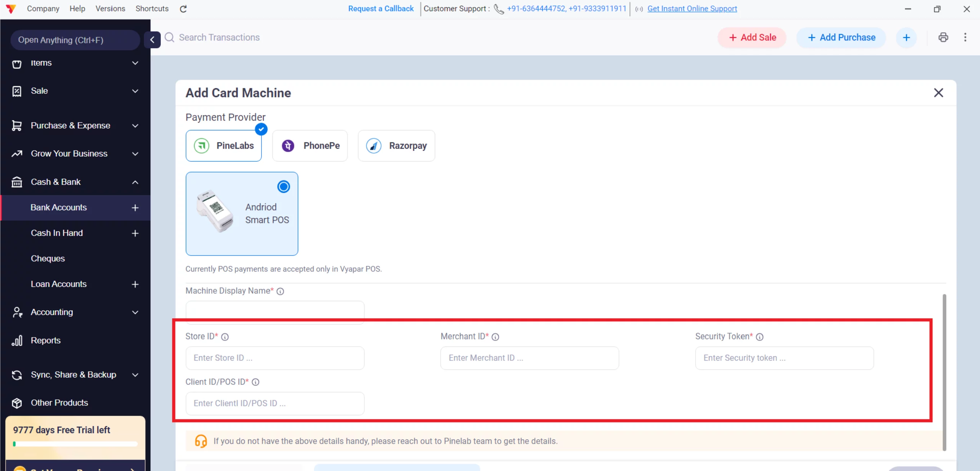Click the refresh icon in menu bar
This screenshot has width=980, height=471.
pos(183,9)
